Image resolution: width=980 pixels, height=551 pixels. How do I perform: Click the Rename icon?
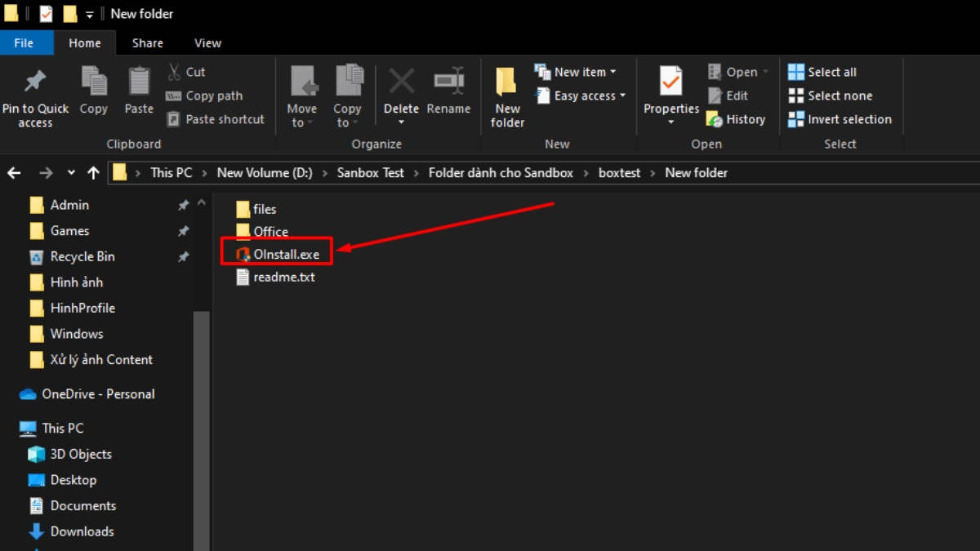coord(448,90)
